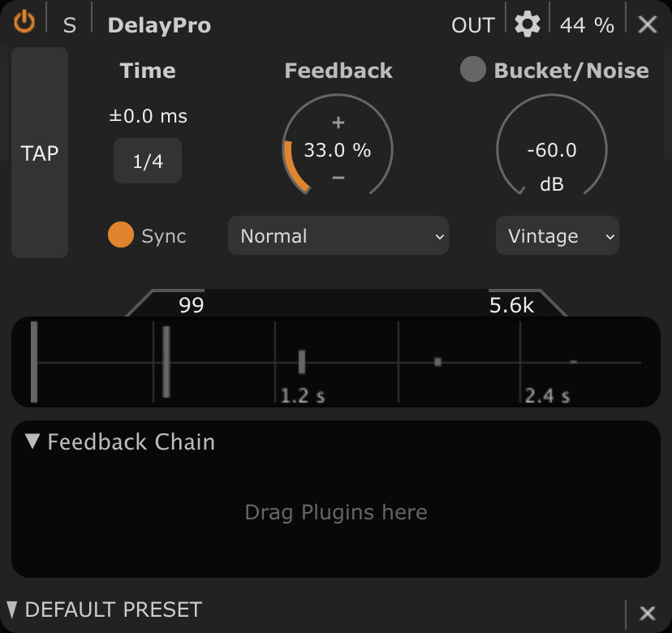
Task: Click the 5.6k high-cut filter handle
Action: [x=512, y=305]
